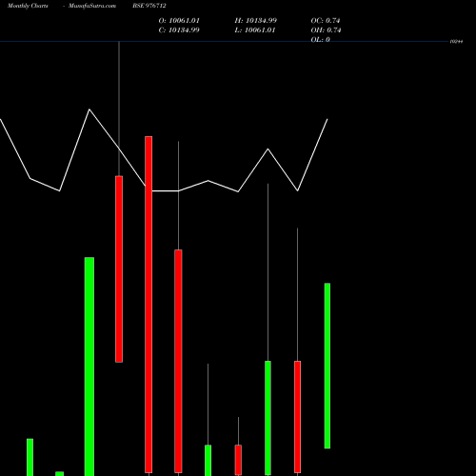Click the 'OH: 0.74' reading
Screen dimensions: 476x476
point(326,30)
